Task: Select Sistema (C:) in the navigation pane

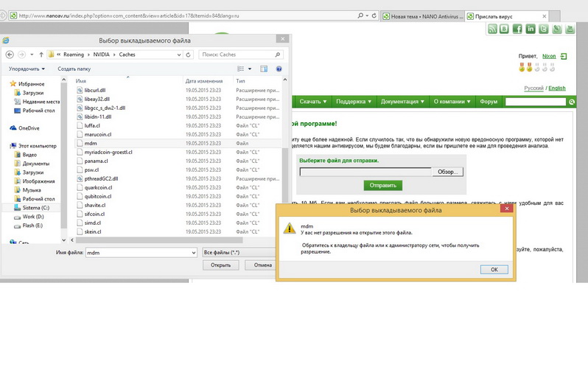Action: [x=35, y=208]
